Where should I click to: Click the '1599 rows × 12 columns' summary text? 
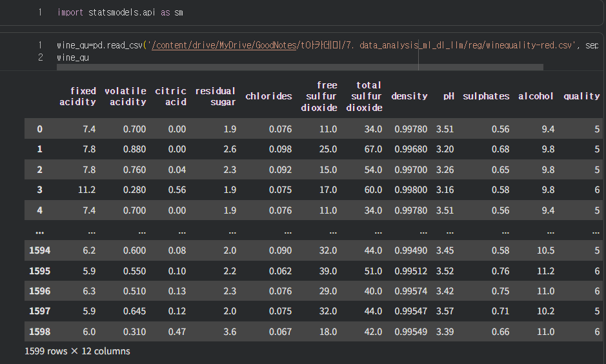coord(77,351)
